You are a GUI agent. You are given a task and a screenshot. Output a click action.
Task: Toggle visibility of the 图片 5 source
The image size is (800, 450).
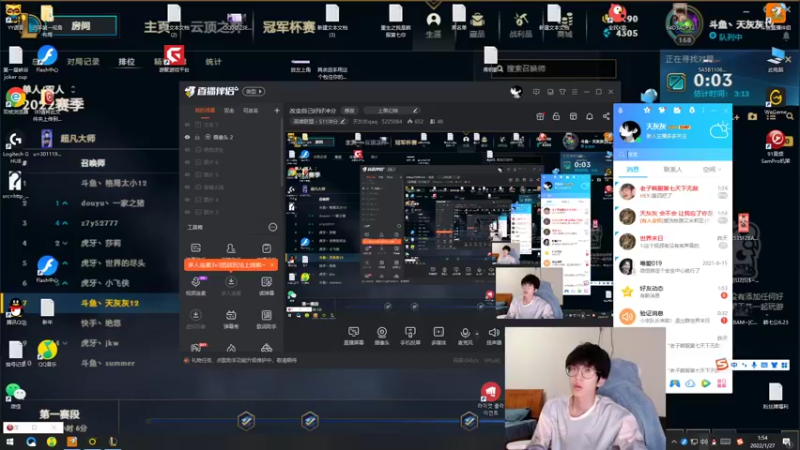click(x=187, y=174)
